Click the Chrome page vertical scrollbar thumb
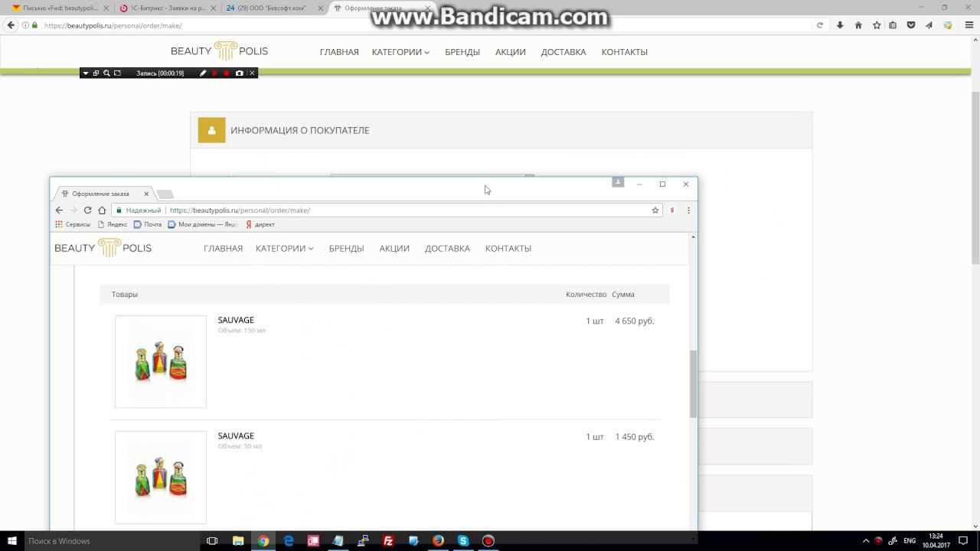The height and width of the screenshot is (551, 980). [x=693, y=384]
